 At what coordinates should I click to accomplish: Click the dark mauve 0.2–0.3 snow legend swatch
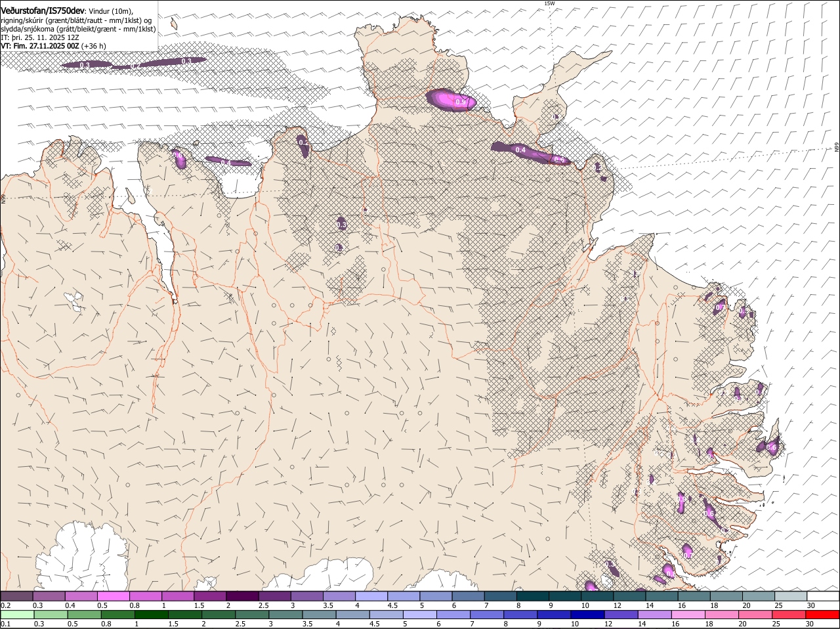coord(17,596)
